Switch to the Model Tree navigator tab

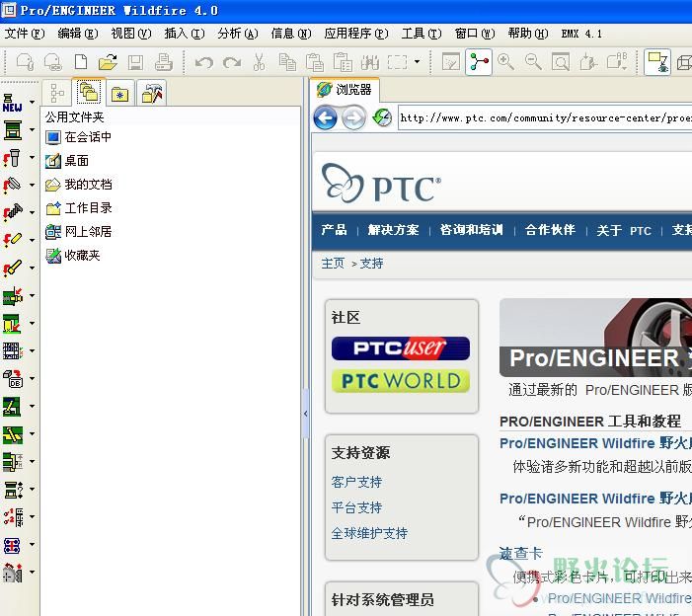pyautogui.click(x=57, y=93)
